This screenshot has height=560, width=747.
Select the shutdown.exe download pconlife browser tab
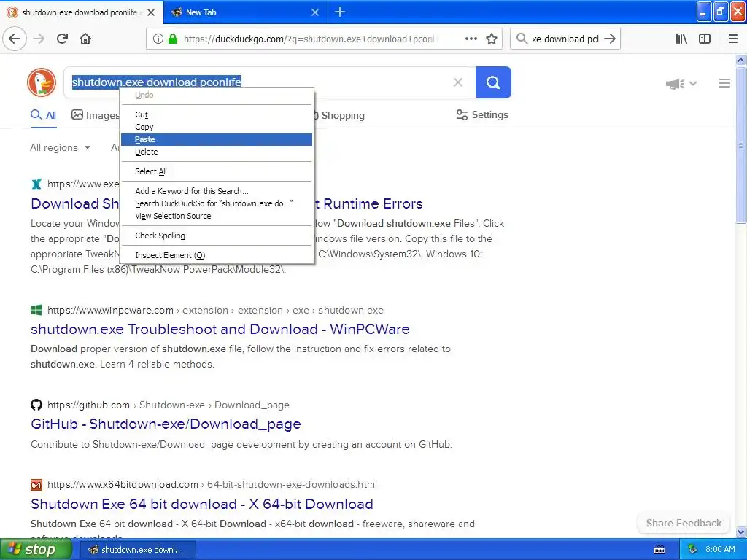pos(82,12)
